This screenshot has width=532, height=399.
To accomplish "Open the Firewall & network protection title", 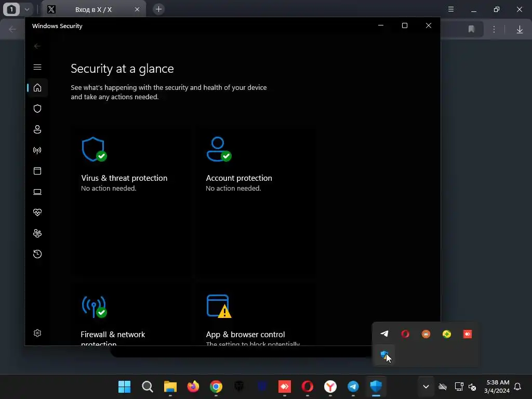I will [x=113, y=339].
